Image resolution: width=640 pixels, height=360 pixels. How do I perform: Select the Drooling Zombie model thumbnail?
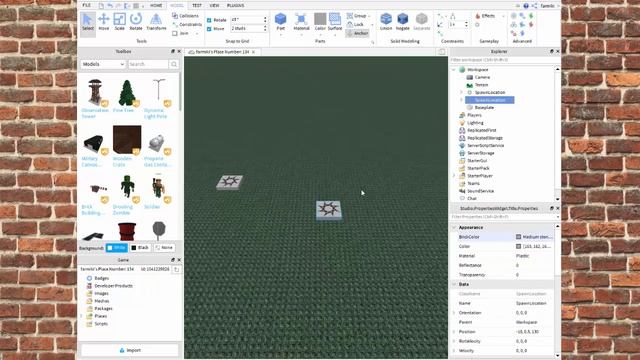(127, 188)
